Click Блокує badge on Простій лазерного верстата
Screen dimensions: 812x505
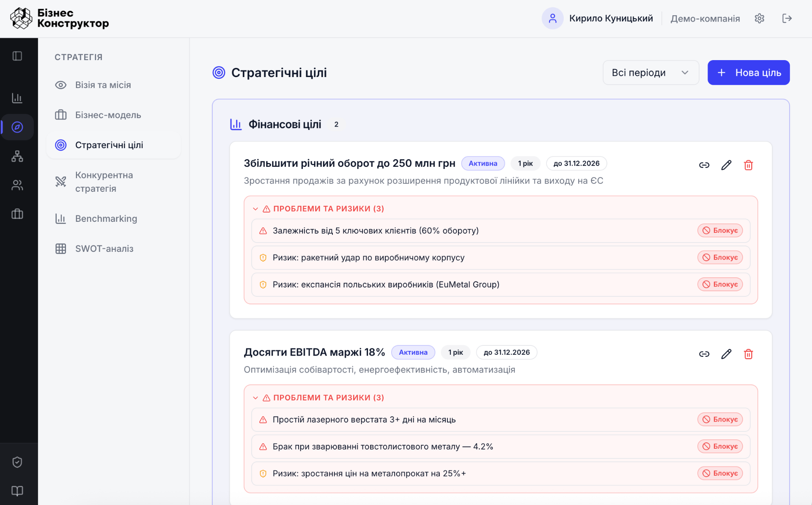tap(720, 419)
